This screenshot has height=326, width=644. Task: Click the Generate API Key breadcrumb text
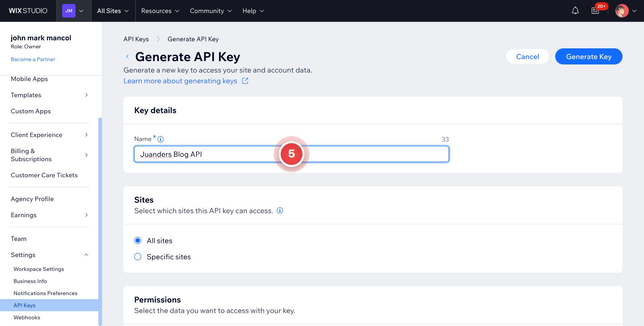tap(193, 39)
